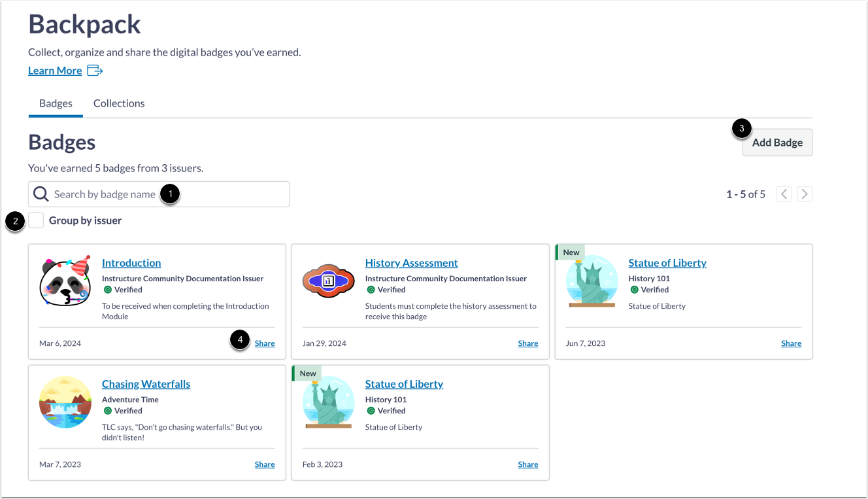Viewport: 868px width, 499px height.
Task: Share the Chasing Waterfalls badge
Action: point(264,464)
